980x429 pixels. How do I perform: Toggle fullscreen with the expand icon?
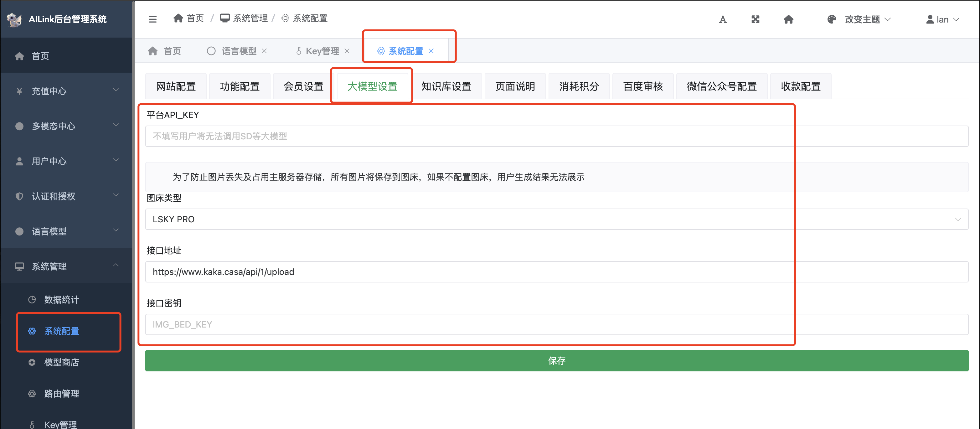(756, 19)
